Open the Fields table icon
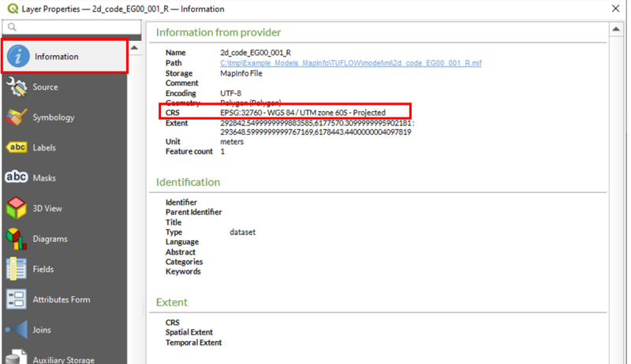The height and width of the screenshot is (364, 631). [x=17, y=269]
